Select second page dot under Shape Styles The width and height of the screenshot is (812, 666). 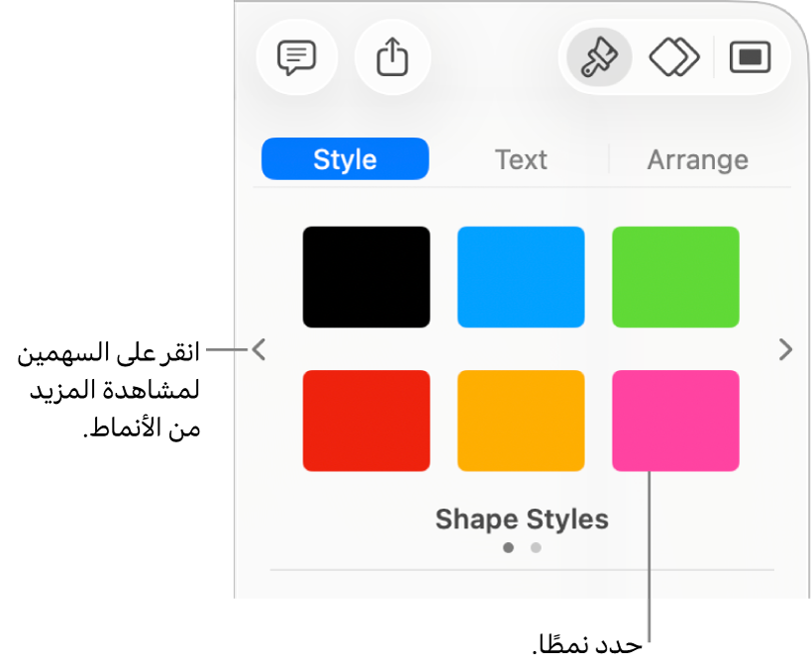536,547
